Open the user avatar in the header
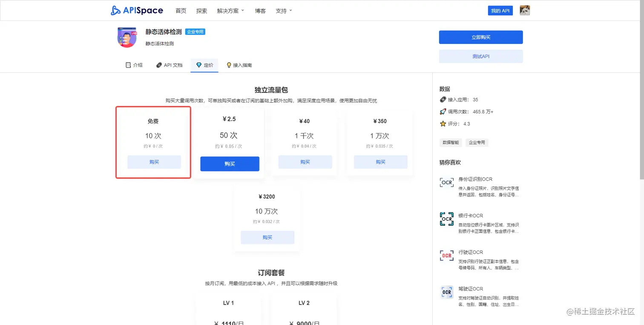Screen dimensions: 644x325 pyautogui.click(x=525, y=11)
